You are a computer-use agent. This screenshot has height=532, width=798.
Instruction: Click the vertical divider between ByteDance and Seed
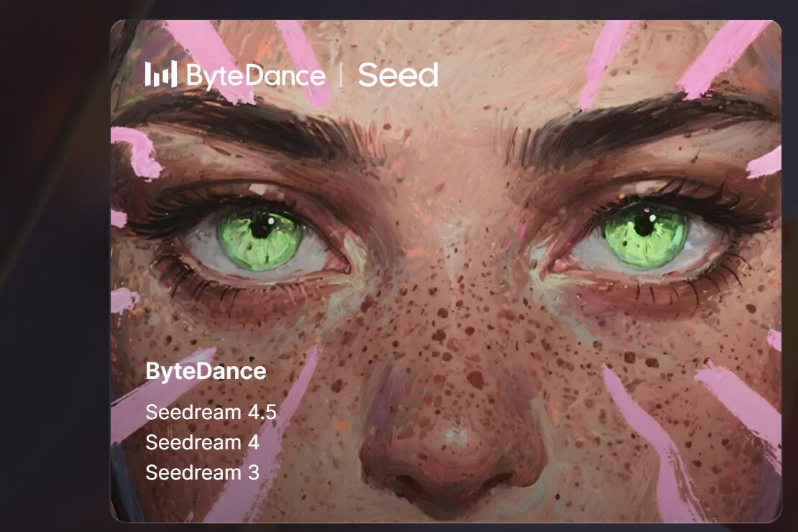tap(341, 75)
